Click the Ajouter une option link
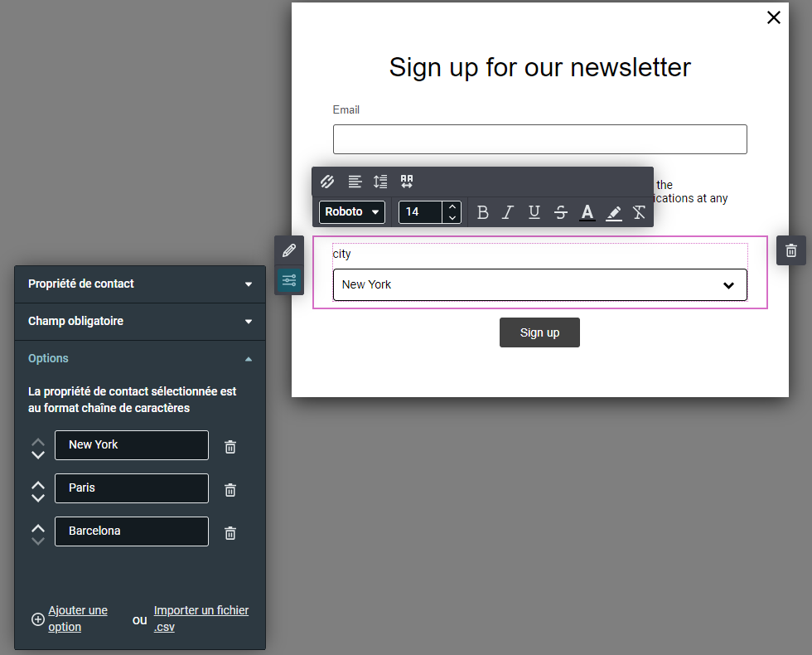Viewport: 812px width, 655px height. point(78,619)
